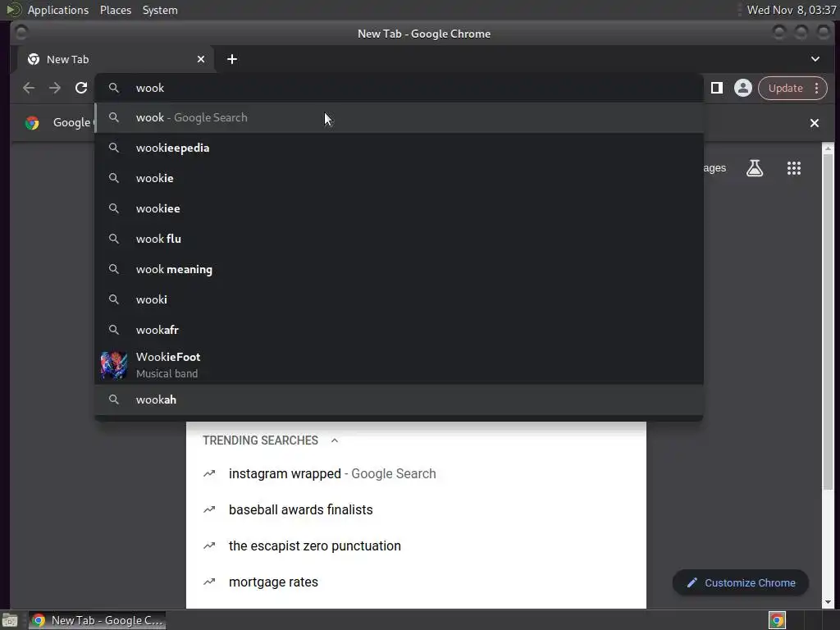Click the clock showing Wed Nov 8
840x630 pixels.
coord(792,10)
